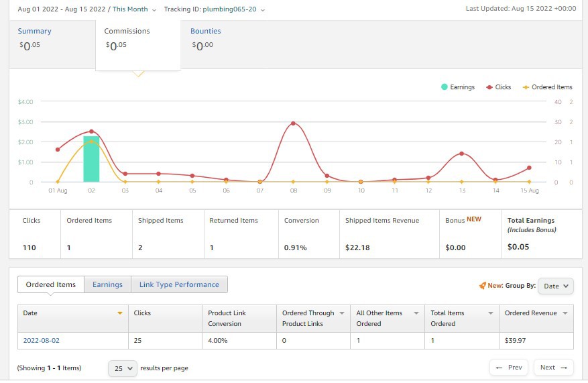Sort by All Other Items Ordered arrow
The width and height of the screenshot is (588, 383).
click(416, 313)
